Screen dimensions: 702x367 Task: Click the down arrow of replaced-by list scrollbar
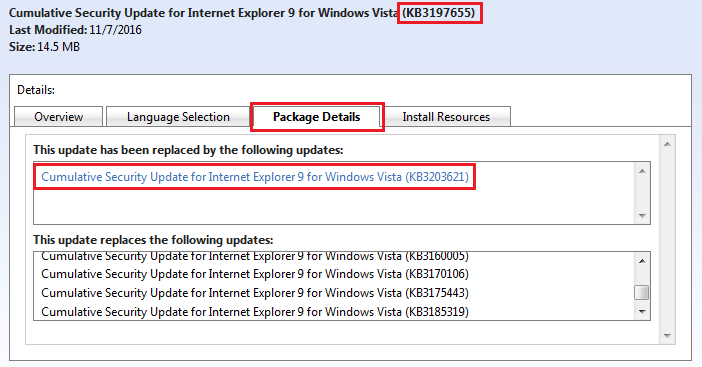(x=642, y=215)
